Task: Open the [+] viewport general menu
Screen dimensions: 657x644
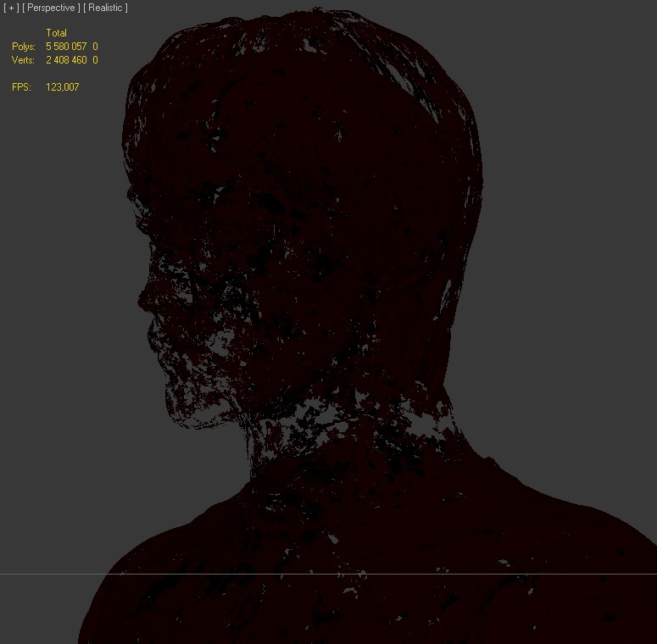Action: [x=11, y=8]
